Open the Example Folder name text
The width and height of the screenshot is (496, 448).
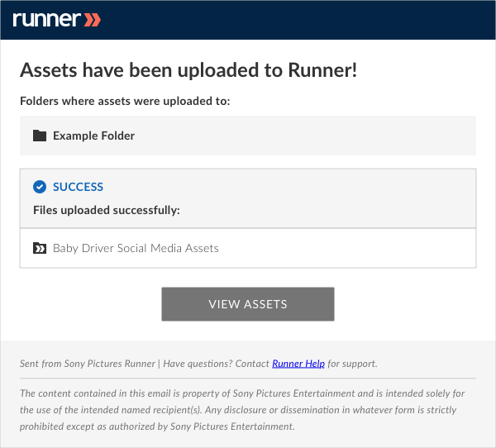coord(93,136)
